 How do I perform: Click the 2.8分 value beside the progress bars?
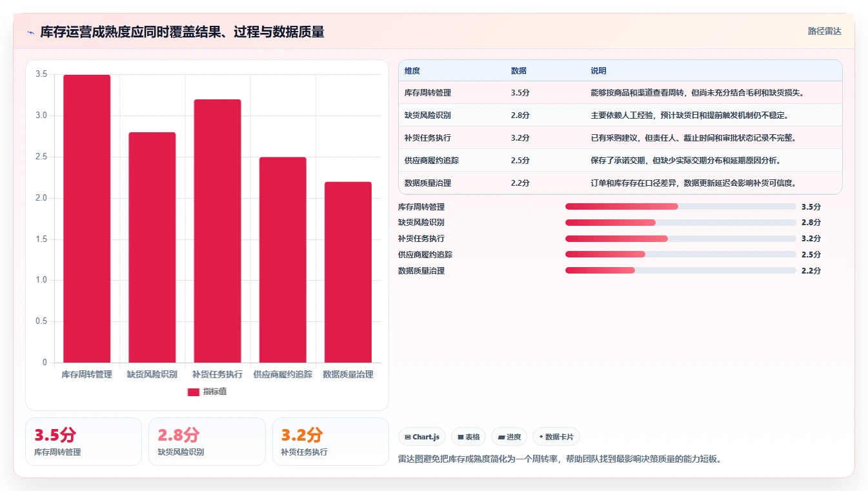click(x=811, y=223)
